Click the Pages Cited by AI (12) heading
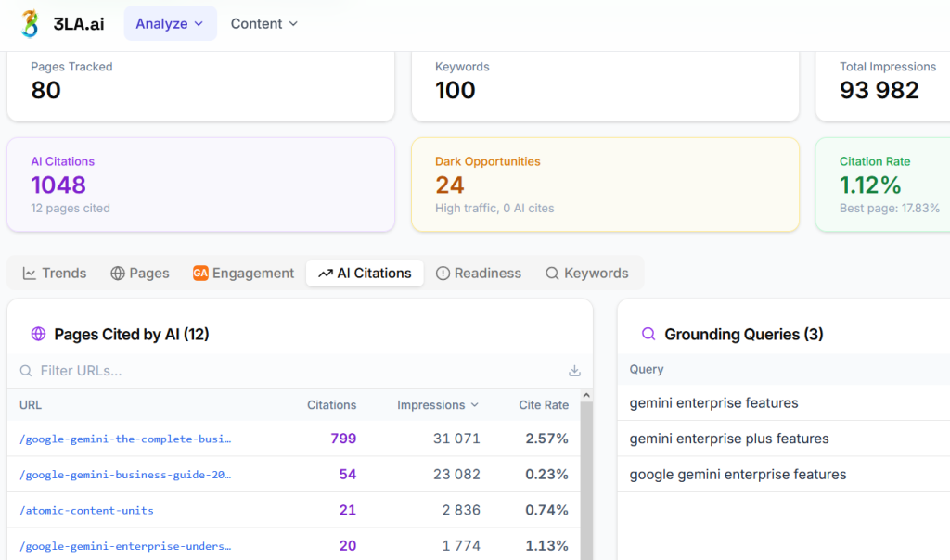 click(132, 334)
